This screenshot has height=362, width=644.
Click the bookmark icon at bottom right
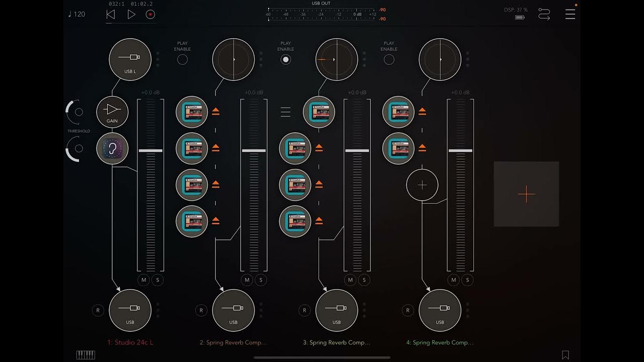[566, 355]
